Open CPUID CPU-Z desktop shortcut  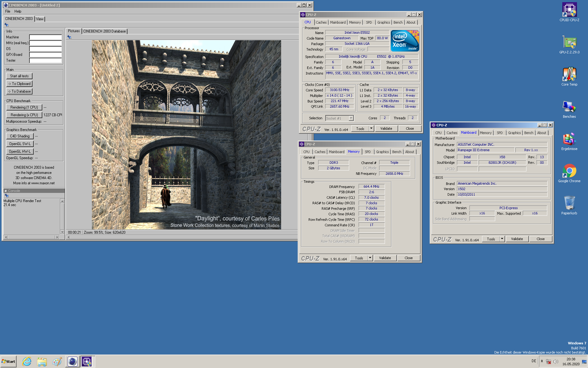pos(569,12)
